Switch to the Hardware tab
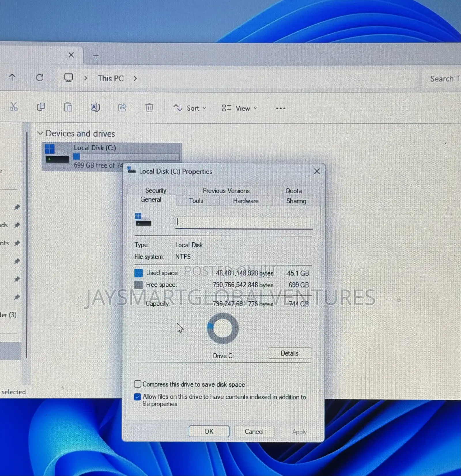The image size is (461, 476). point(246,201)
